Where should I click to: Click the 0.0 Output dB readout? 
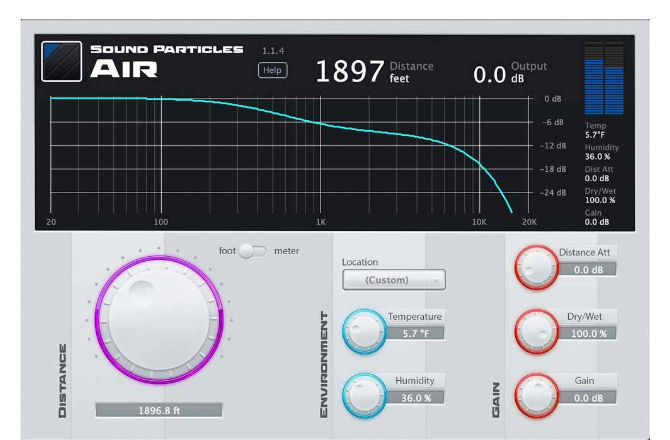point(510,72)
